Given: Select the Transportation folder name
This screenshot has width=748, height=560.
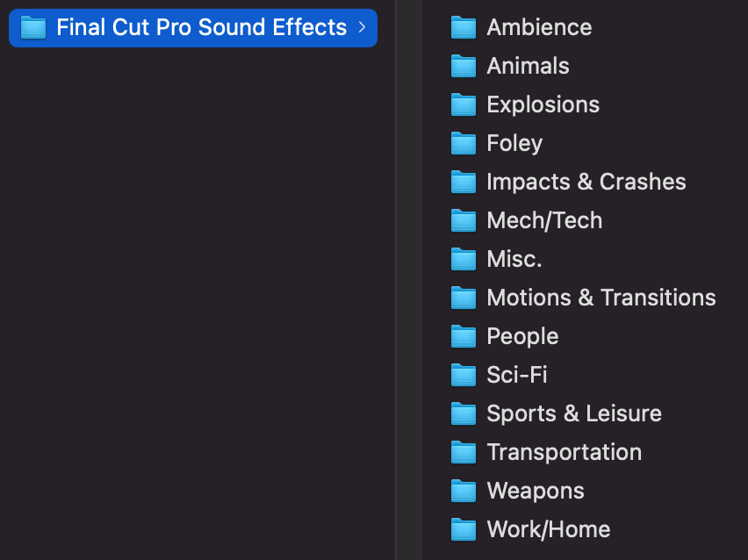Looking at the screenshot, I should pos(564,453).
